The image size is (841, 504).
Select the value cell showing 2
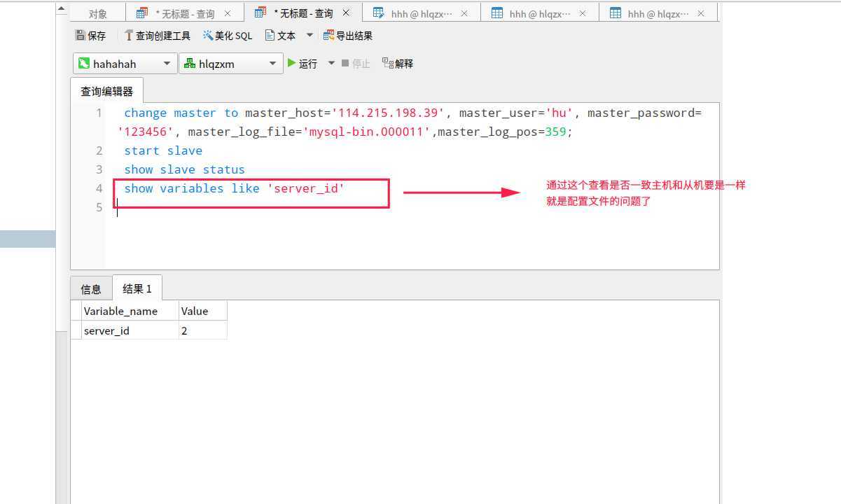(202, 330)
